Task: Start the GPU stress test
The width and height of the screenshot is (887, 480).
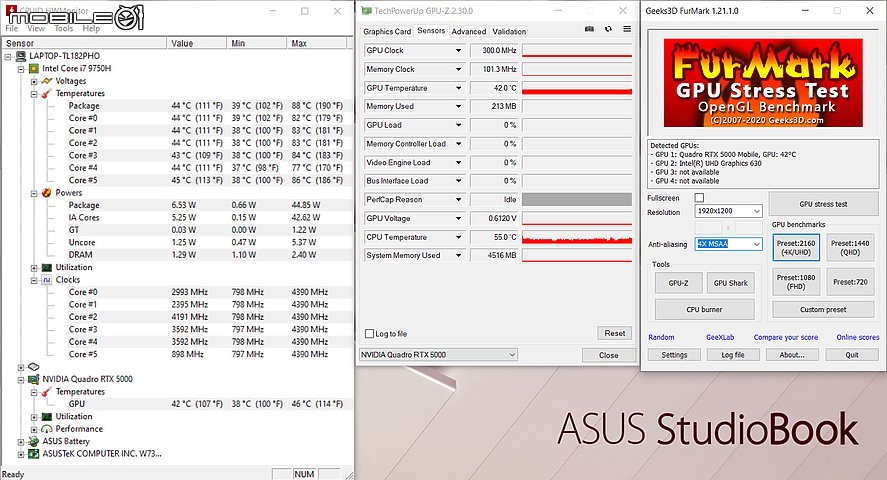Action: [x=823, y=204]
